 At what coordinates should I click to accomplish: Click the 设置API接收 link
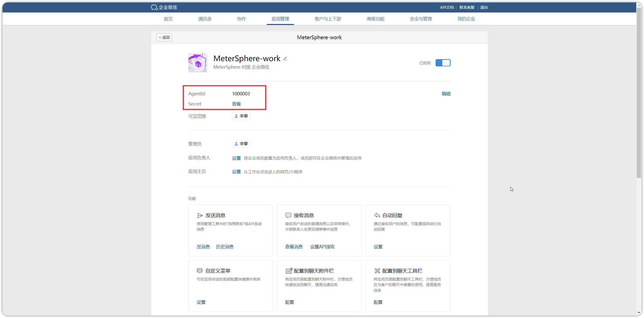322,247
